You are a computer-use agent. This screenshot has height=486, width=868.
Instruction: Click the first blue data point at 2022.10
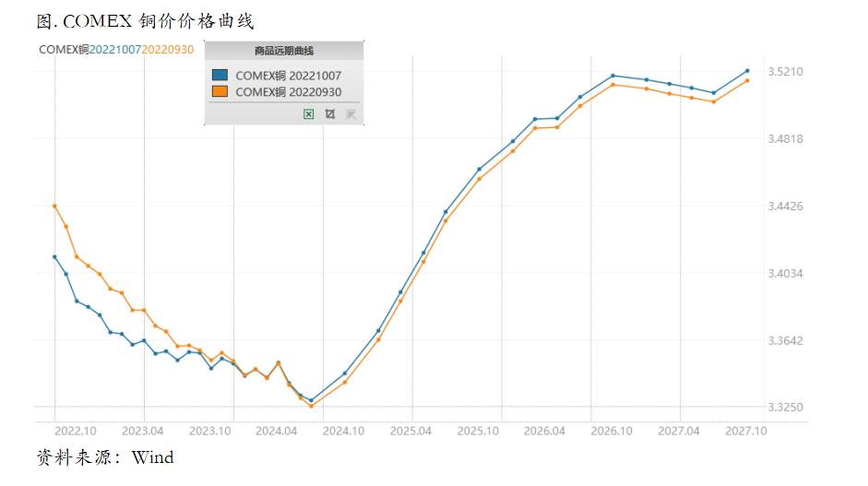point(54,257)
